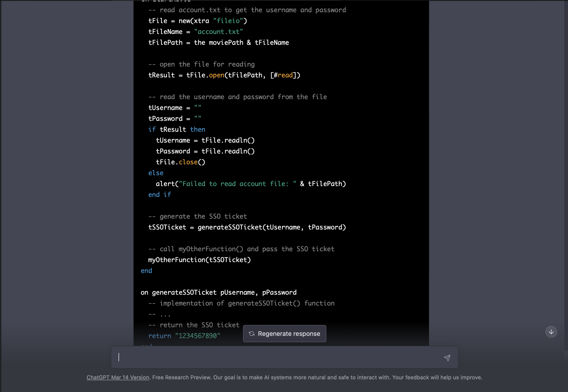Click the paper plane send icon

click(x=447, y=358)
